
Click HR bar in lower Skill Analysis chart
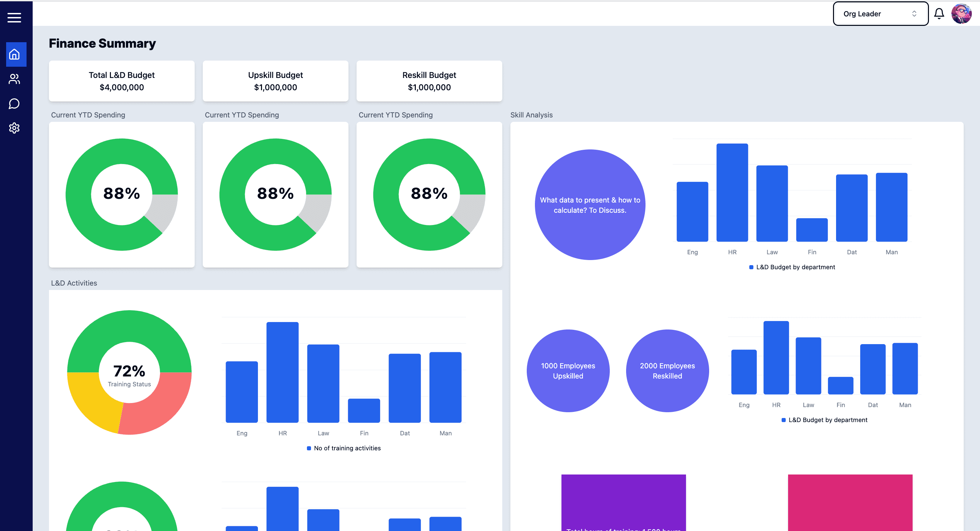click(776, 358)
